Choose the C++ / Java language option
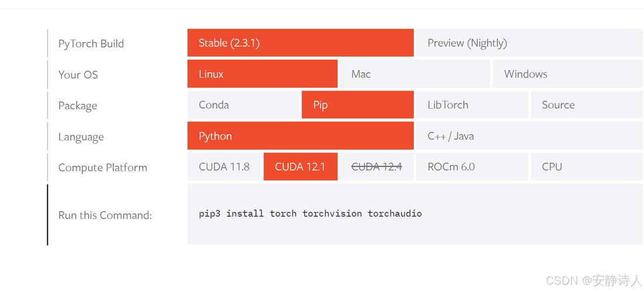This screenshot has width=644, height=292. (x=529, y=136)
